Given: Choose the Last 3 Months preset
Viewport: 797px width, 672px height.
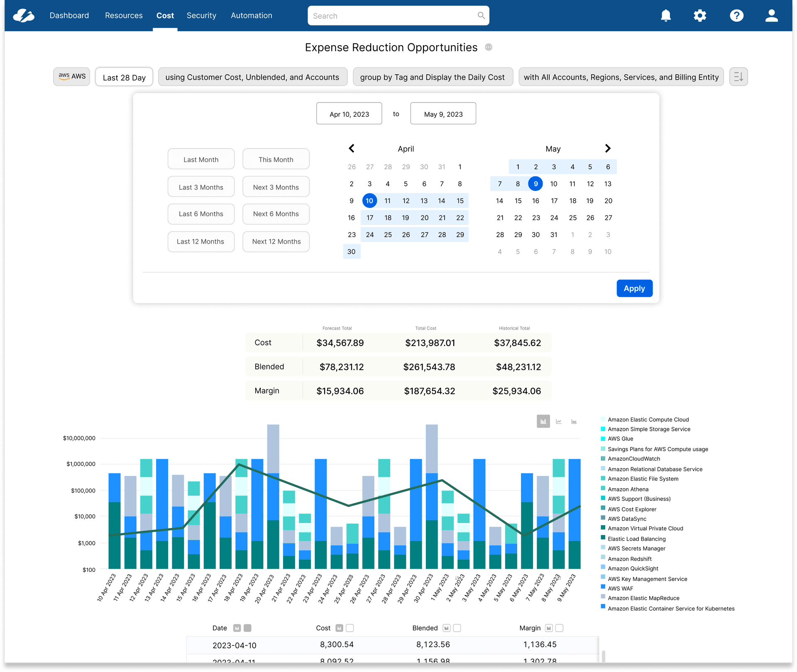Looking at the screenshot, I should click(201, 187).
